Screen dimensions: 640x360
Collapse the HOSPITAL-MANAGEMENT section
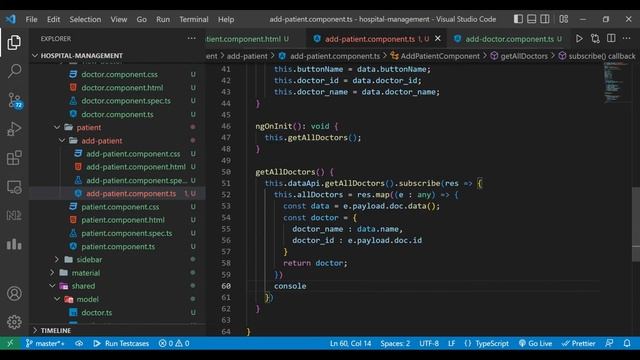[118, 56]
